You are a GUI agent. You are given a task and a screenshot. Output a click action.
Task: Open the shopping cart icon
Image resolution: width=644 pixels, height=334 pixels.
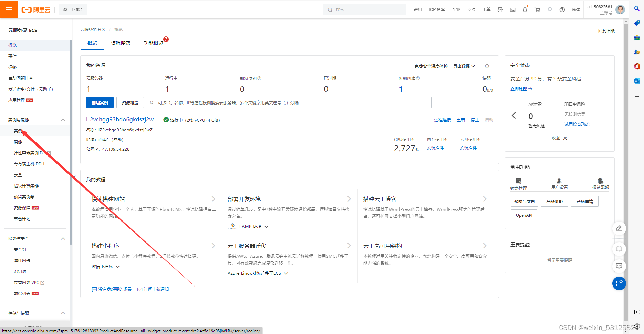point(537,10)
